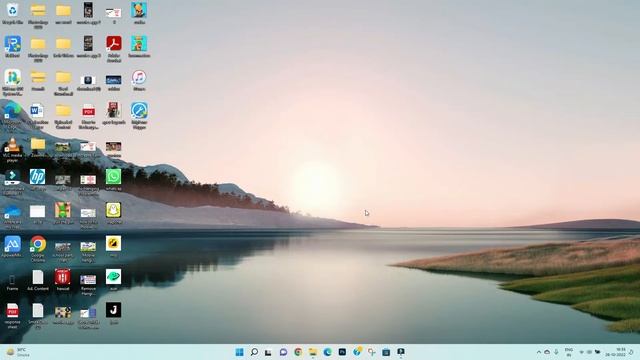Viewport: 640px width, 360px height.
Task: Click the HP desktop icon
Action: [38, 180]
